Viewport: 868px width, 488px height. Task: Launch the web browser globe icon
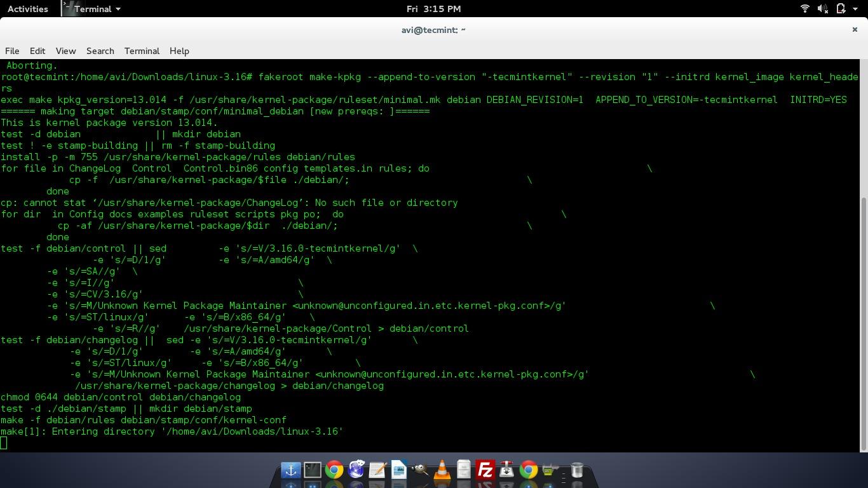tap(357, 470)
